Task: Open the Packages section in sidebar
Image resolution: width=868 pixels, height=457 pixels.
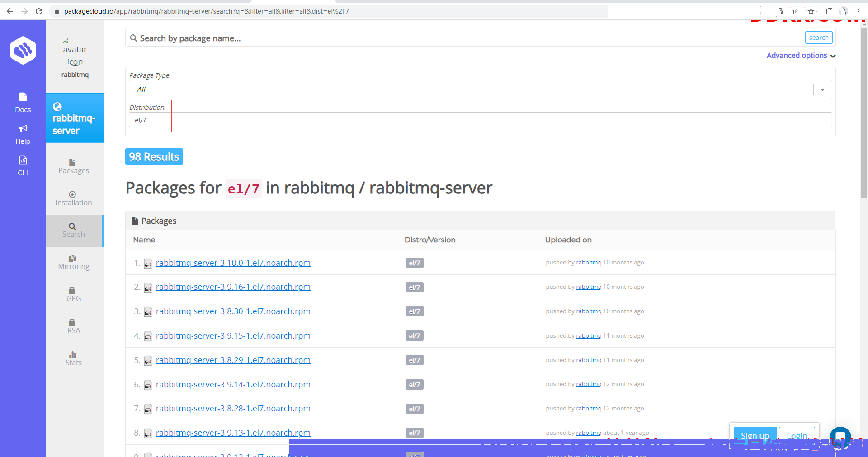Action: (74, 166)
